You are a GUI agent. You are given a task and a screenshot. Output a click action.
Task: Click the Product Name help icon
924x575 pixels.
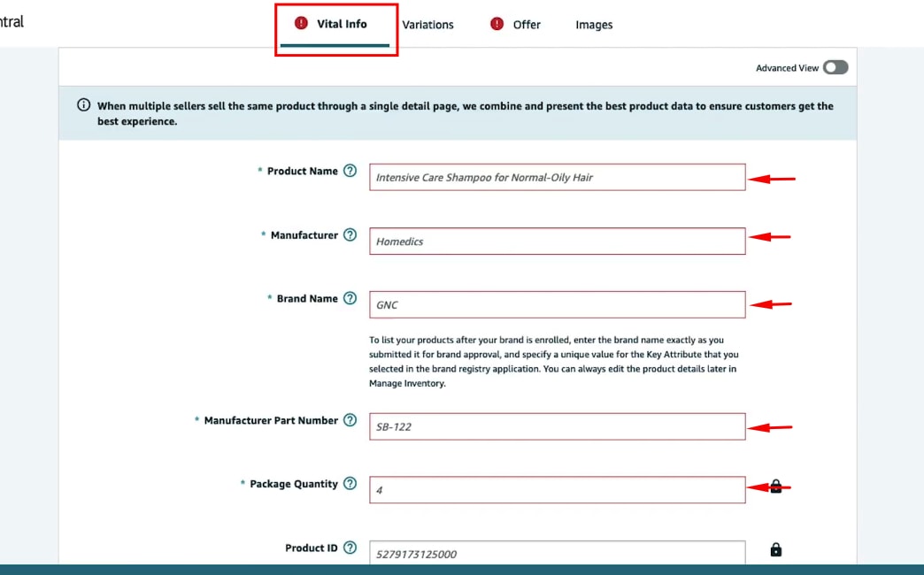(x=350, y=170)
